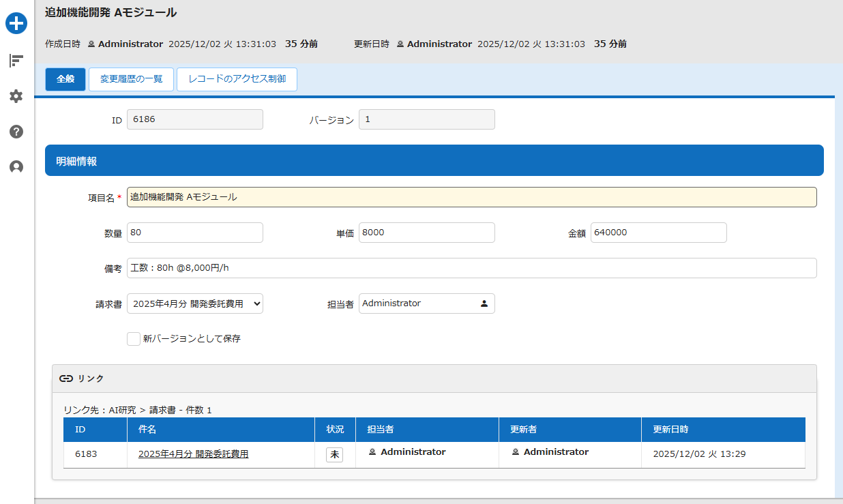Click the 備考 input field
Screen dimensions: 843x504
[x=472, y=268]
